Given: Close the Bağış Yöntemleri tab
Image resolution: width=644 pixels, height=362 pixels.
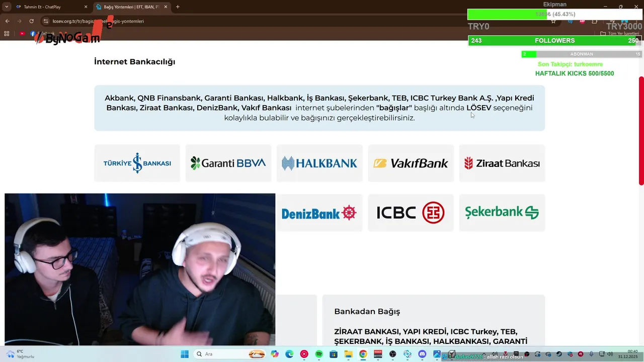Looking at the screenshot, I should point(167,7).
